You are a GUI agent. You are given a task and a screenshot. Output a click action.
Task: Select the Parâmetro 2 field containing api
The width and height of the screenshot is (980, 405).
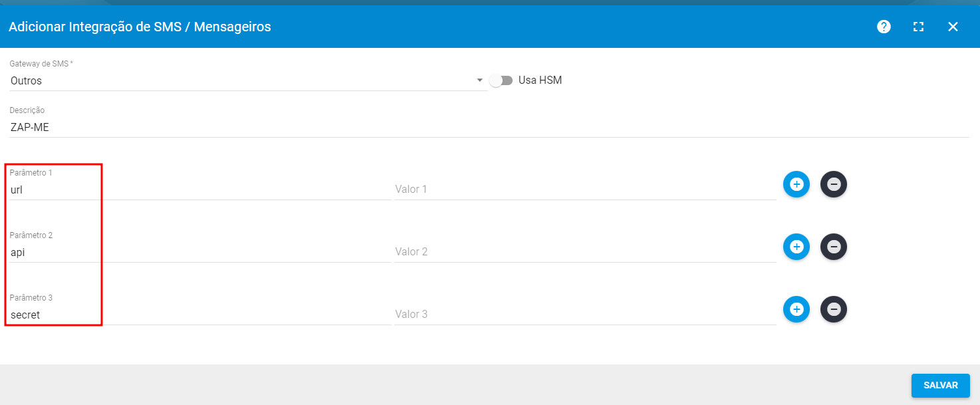200,252
